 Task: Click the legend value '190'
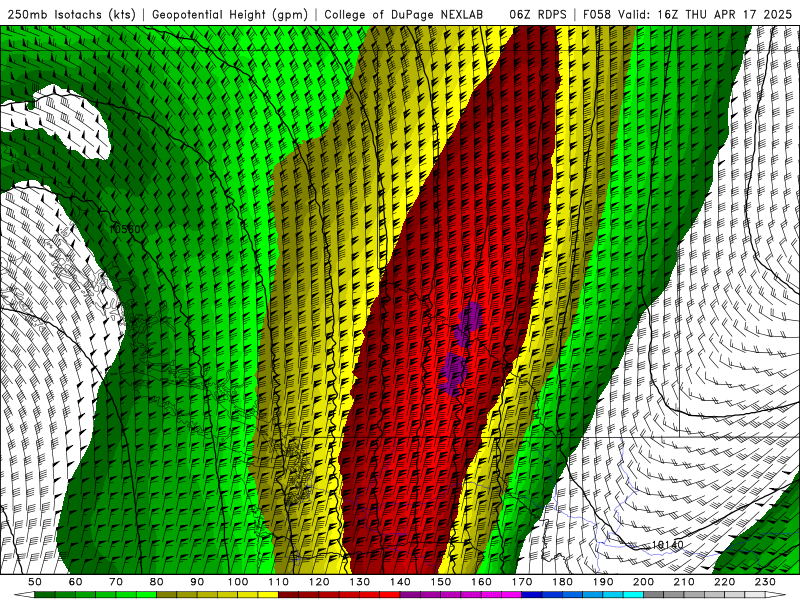(604, 582)
